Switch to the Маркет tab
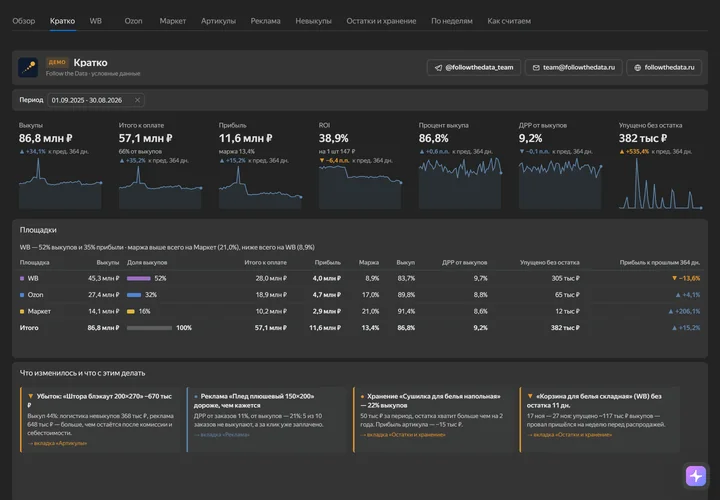The image size is (720, 500). pos(173,21)
